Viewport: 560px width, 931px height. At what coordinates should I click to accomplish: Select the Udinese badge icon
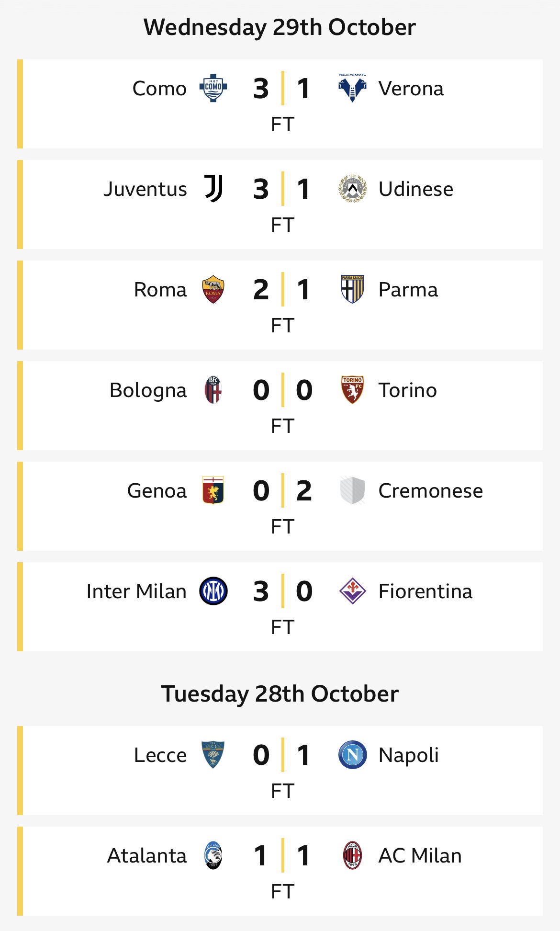pyautogui.click(x=352, y=189)
